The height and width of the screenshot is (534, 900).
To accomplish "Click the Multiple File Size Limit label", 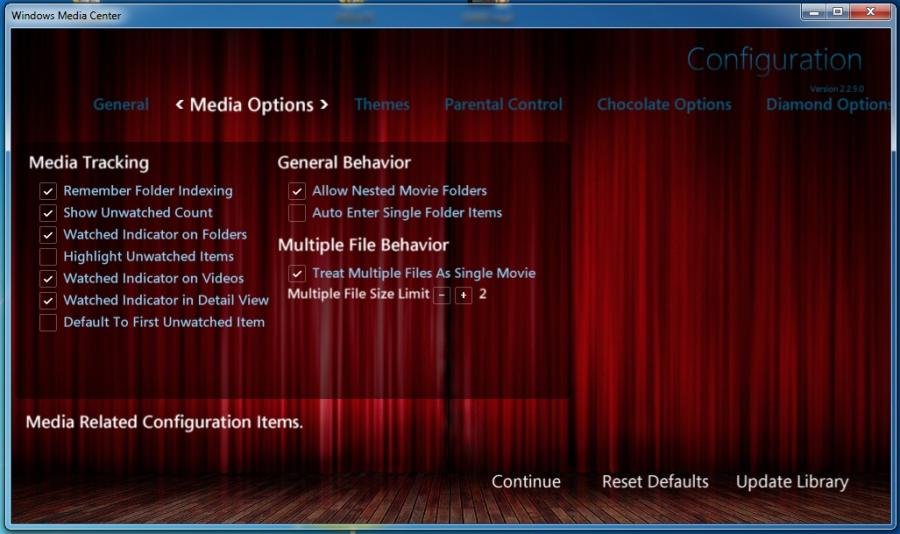I will (358, 294).
